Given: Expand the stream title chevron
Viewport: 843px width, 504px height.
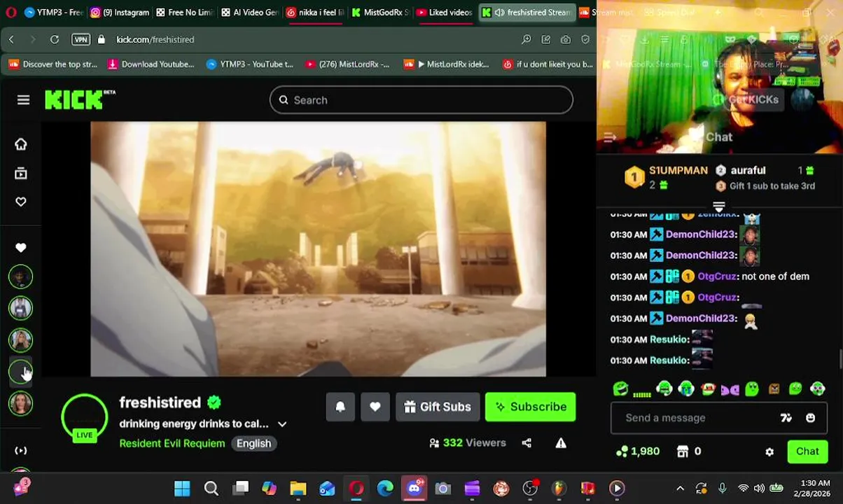Looking at the screenshot, I should (282, 424).
